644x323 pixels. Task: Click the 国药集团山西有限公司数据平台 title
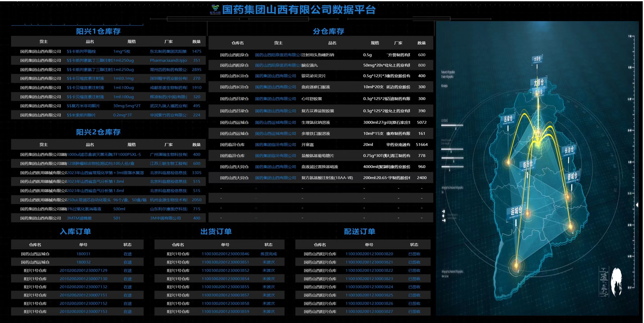coord(299,10)
